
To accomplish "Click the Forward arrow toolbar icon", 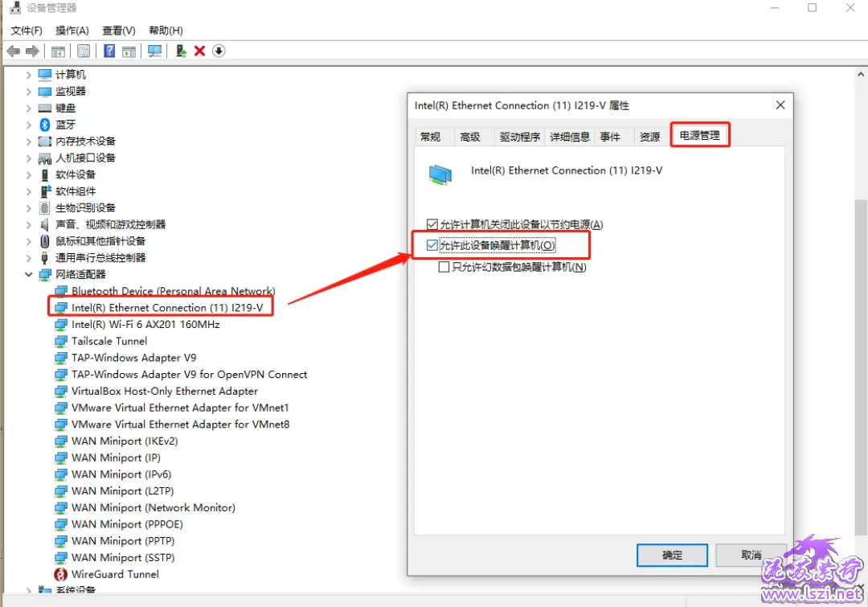I will [32, 51].
